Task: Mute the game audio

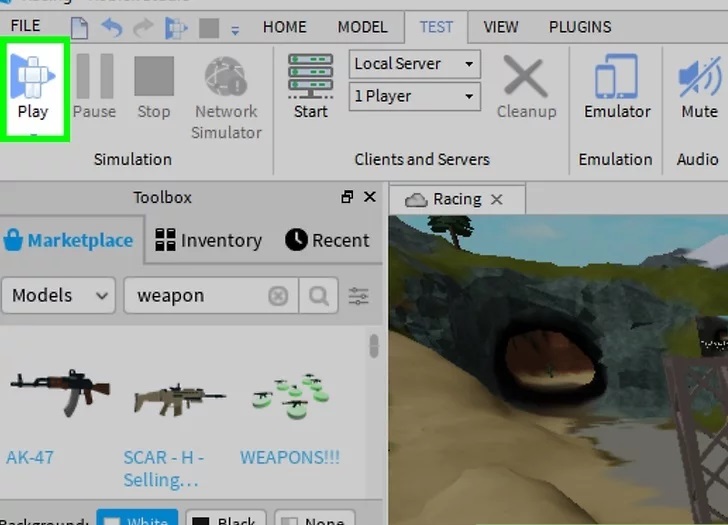Action: pyautogui.click(x=699, y=87)
